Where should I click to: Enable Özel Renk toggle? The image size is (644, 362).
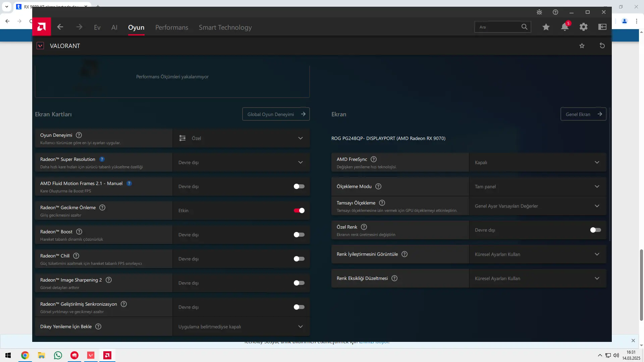pyautogui.click(x=595, y=230)
